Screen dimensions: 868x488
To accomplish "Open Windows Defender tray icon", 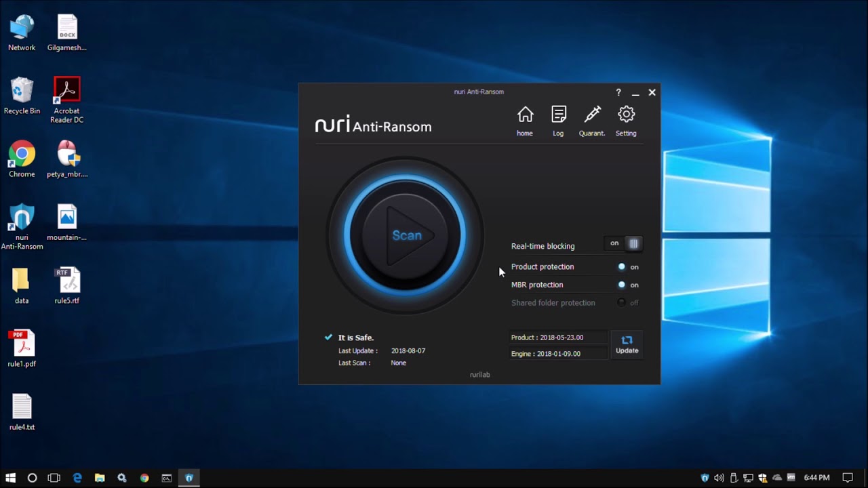I will 762,478.
